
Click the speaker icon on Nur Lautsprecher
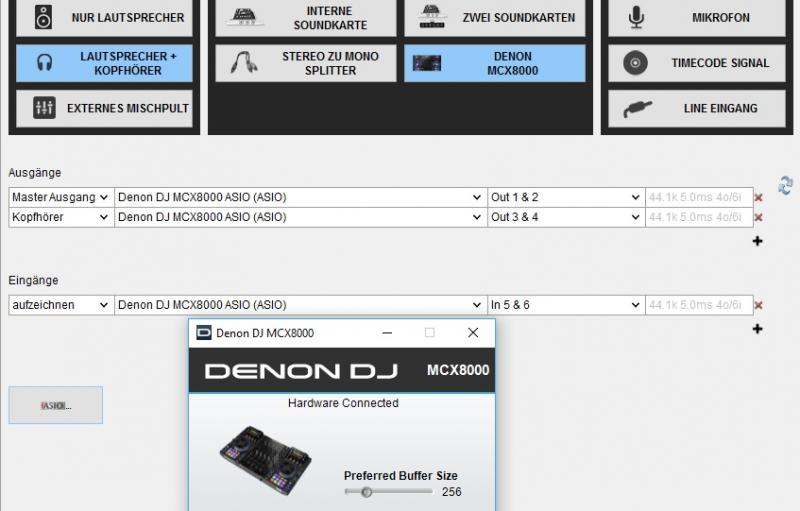43,17
